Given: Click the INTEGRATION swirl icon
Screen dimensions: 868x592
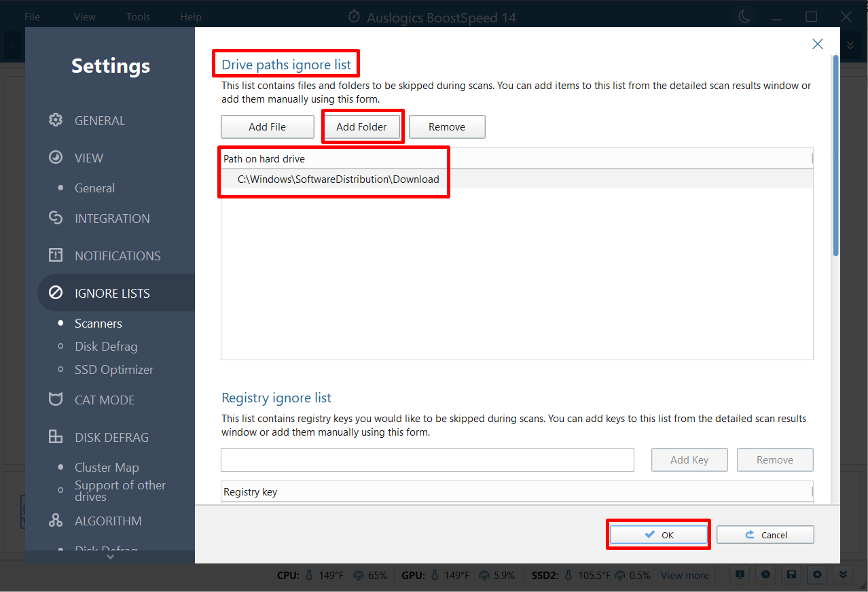Looking at the screenshot, I should pyautogui.click(x=56, y=218).
